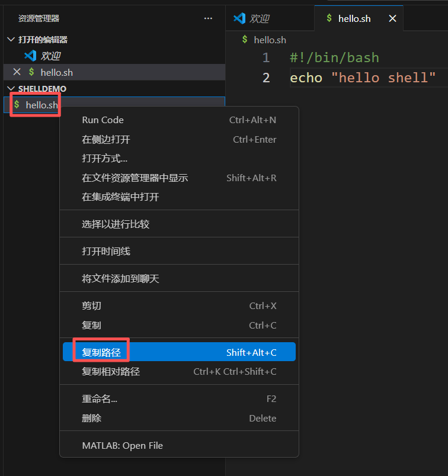Choose Run Code from context menu

tap(180, 120)
